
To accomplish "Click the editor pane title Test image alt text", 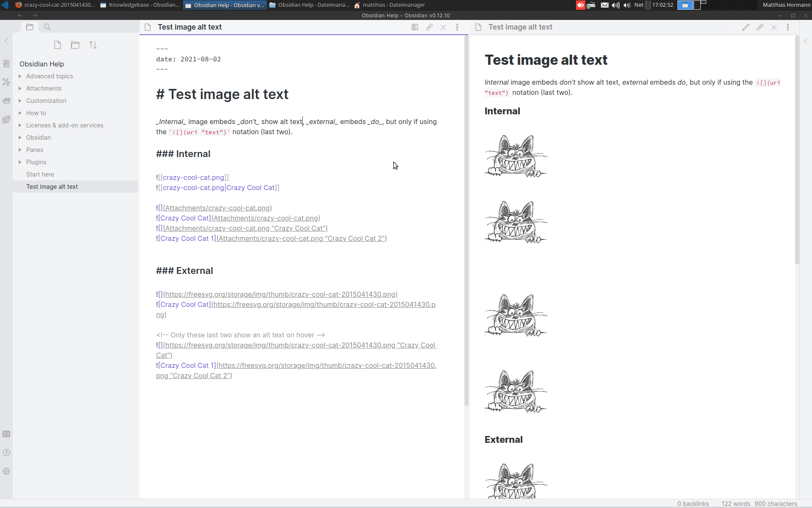I will point(189,27).
